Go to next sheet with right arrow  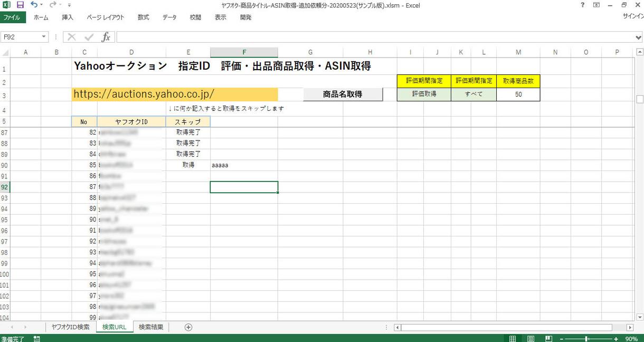tap(24, 327)
